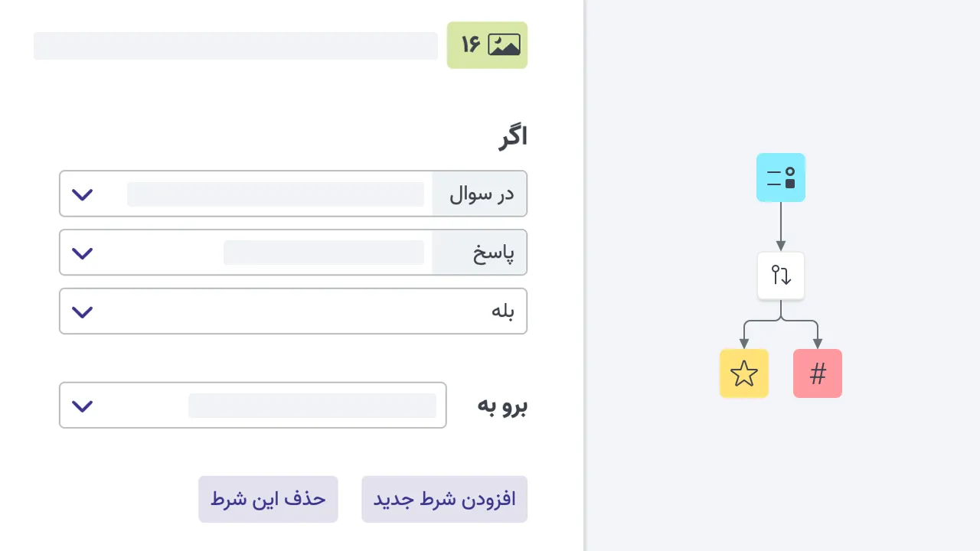The image size is (980, 551).
Task: Open the بله condition value dropdown
Action: (x=292, y=311)
